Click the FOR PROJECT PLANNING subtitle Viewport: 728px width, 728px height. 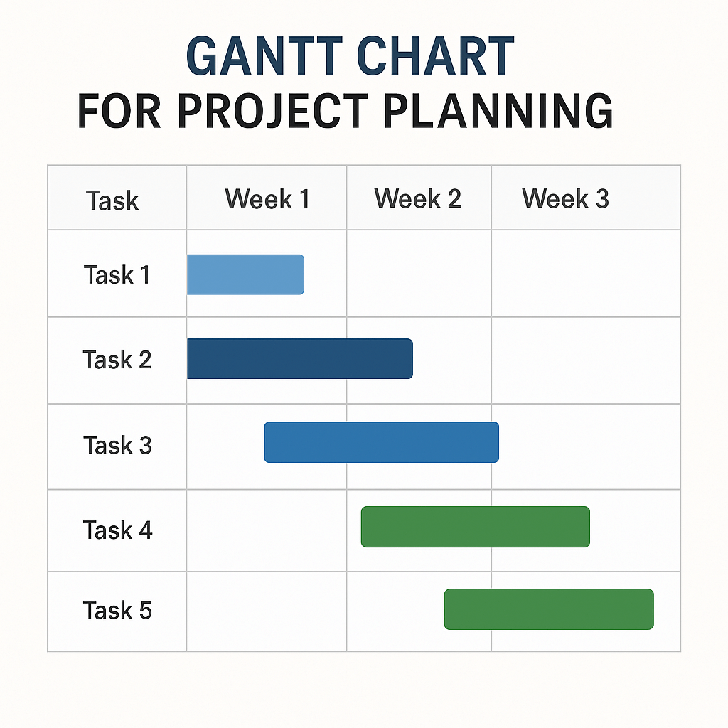click(x=346, y=111)
